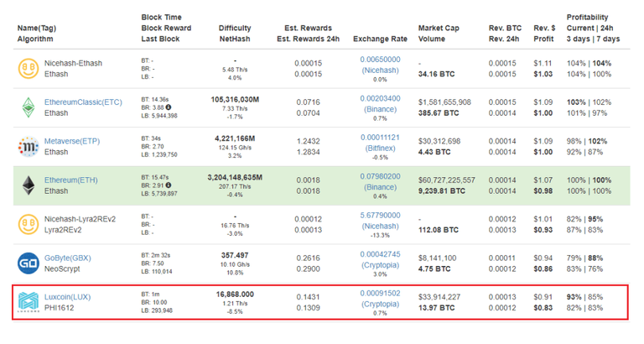Click the Rev. $ Profit column header

coord(544,34)
